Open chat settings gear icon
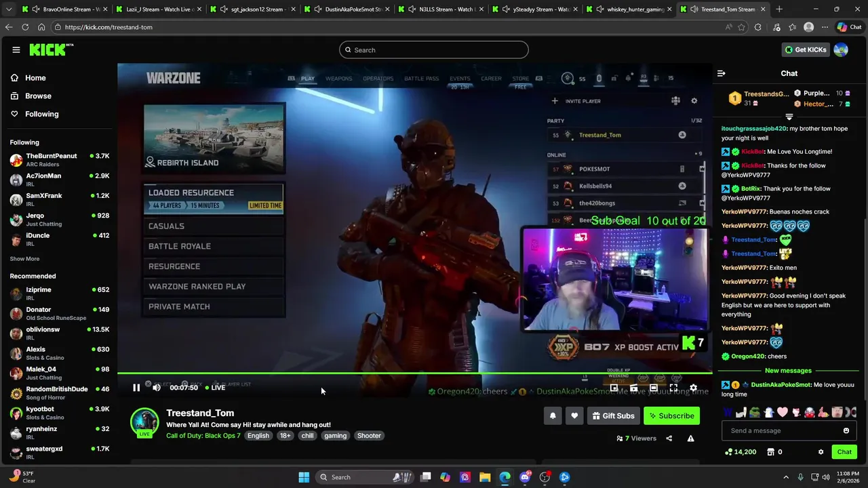868x488 pixels. (x=821, y=452)
